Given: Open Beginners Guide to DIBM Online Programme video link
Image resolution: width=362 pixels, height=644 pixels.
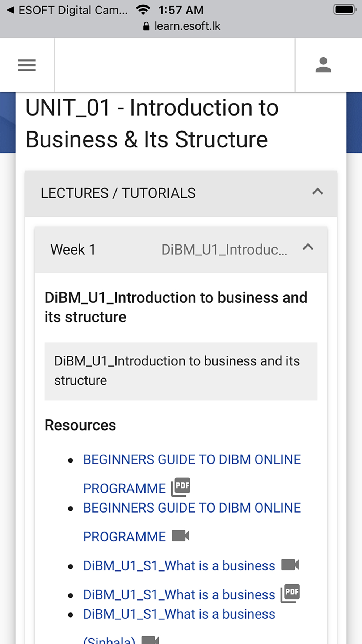Looking at the screenshot, I should click(x=192, y=522).
